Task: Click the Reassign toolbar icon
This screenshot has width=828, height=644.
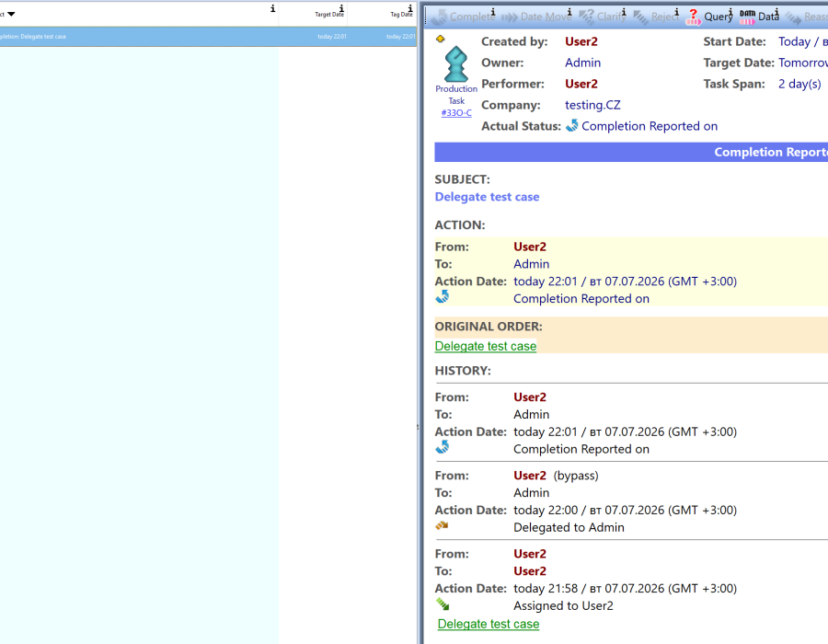Action: (793, 18)
